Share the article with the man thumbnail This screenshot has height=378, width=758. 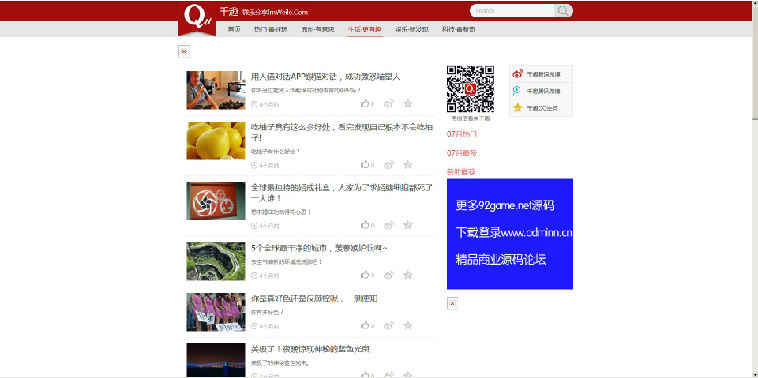point(388,103)
